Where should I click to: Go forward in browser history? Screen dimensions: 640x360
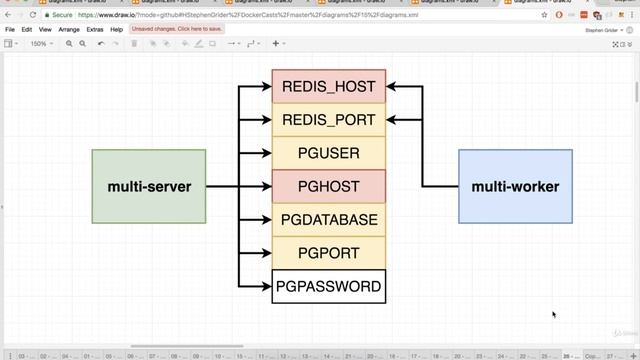tap(20, 15)
